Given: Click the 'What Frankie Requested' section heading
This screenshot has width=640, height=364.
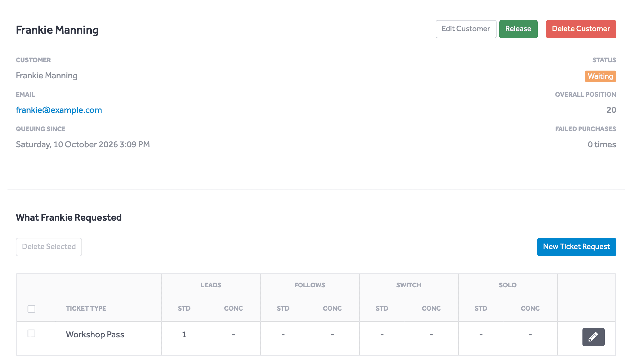Looking at the screenshot, I should tap(69, 217).
